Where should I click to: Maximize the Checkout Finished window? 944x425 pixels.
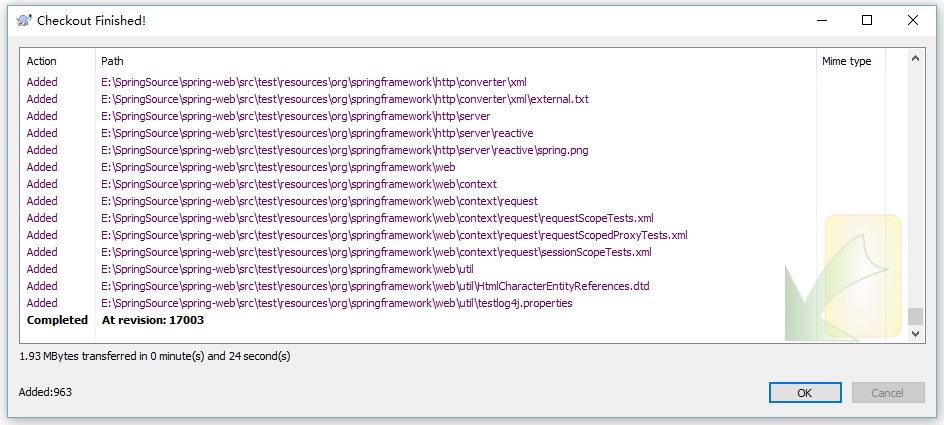[x=867, y=20]
